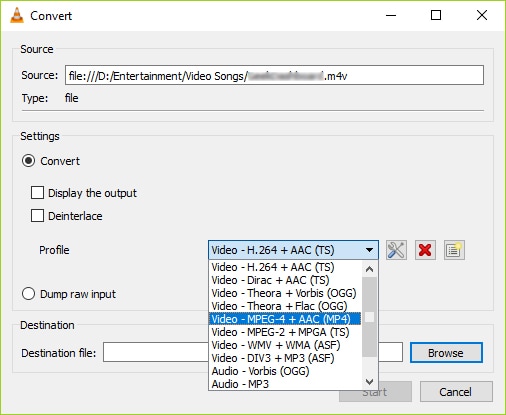Select Video - MPEG-4 + AAC (MP4) profile
The width and height of the screenshot is (506, 415).
[285, 319]
